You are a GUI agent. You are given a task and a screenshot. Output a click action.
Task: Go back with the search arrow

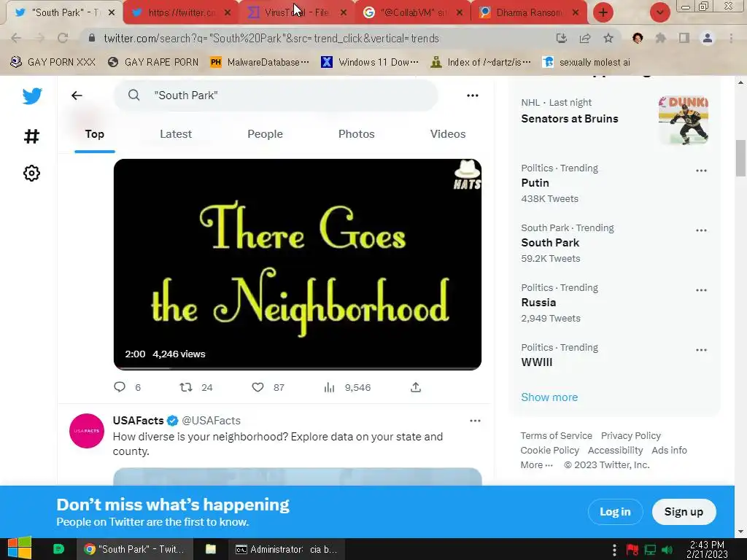pyautogui.click(x=77, y=96)
